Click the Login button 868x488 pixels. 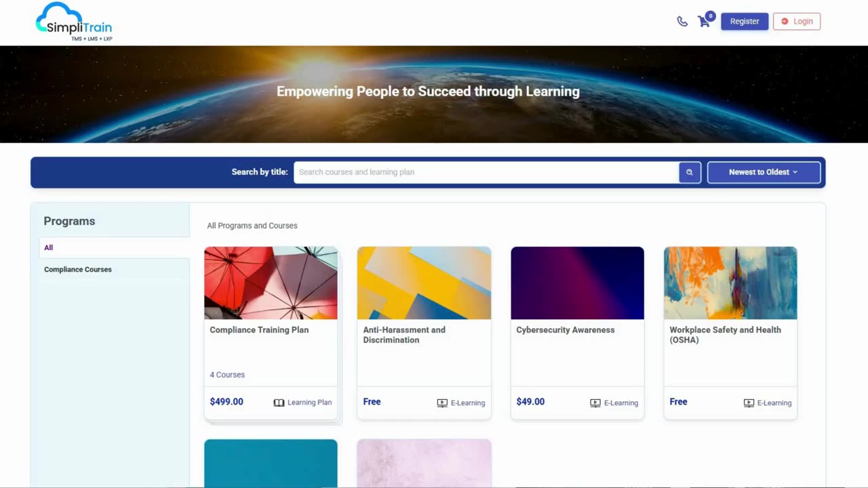pos(797,22)
